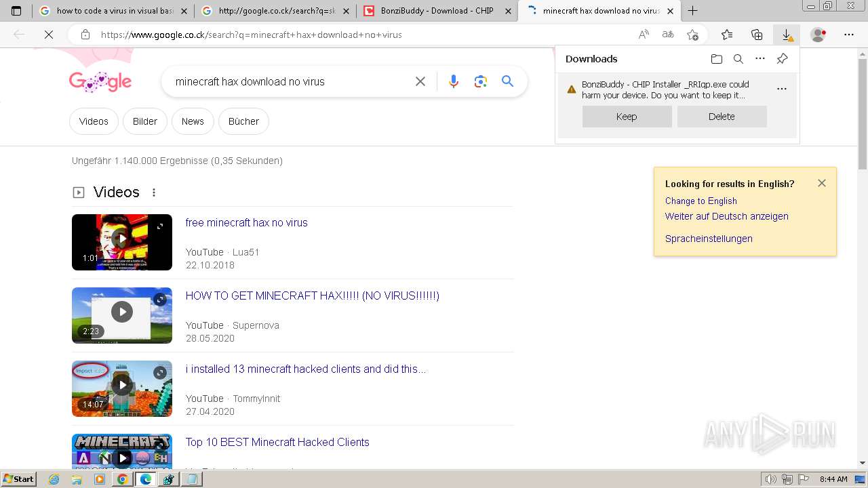This screenshot has height=488, width=868.
Task: Keep the BonziBuddy download
Action: pyautogui.click(x=627, y=117)
